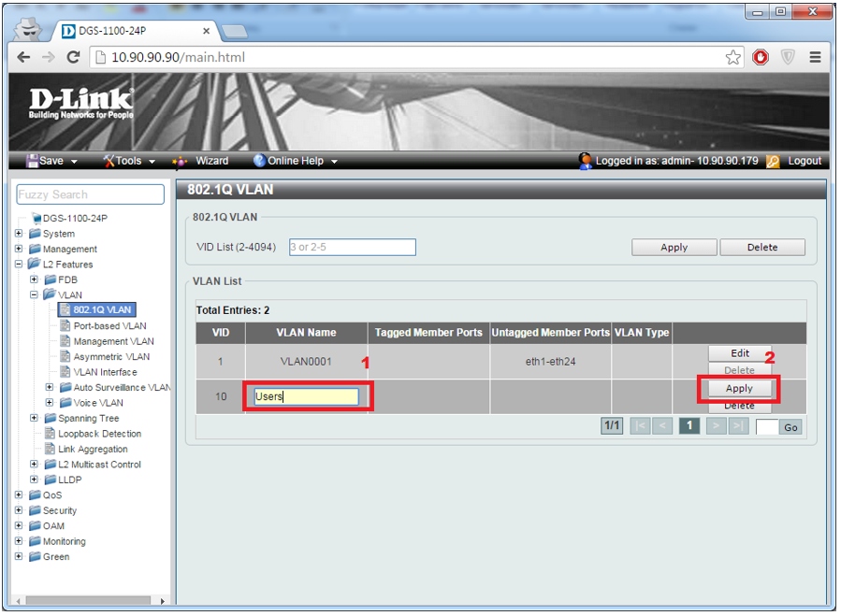
Task: Expand the Security folder
Action: coord(19,510)
